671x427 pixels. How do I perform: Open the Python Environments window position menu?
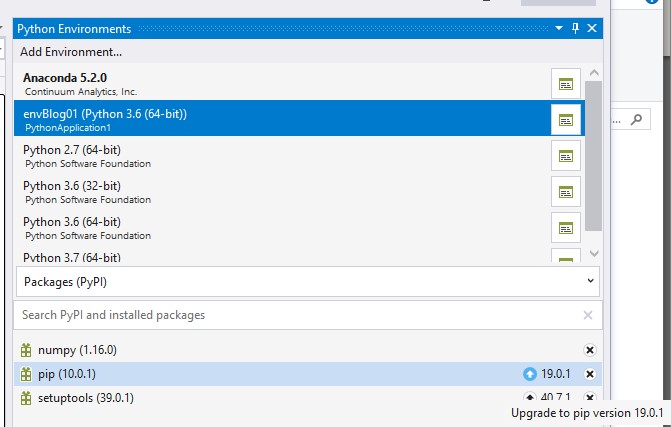click(x=559, y=29)
